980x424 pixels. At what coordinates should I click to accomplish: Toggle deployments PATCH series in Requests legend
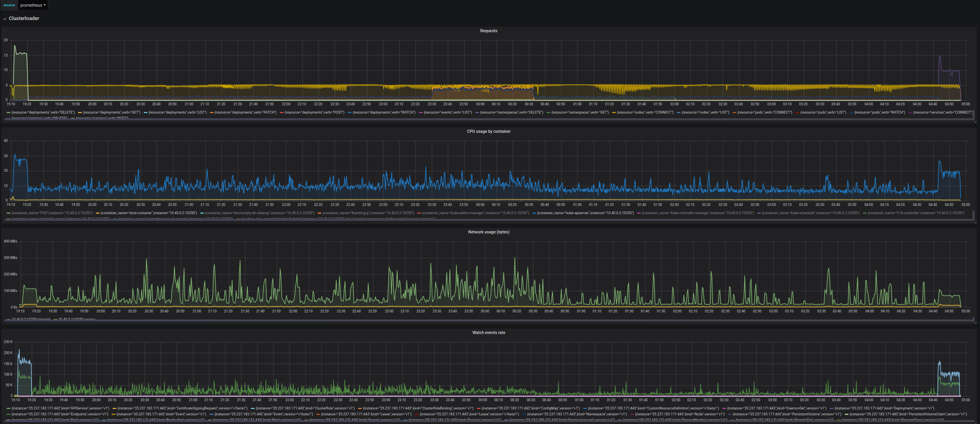pyautogui.click(x=245, y=112)
